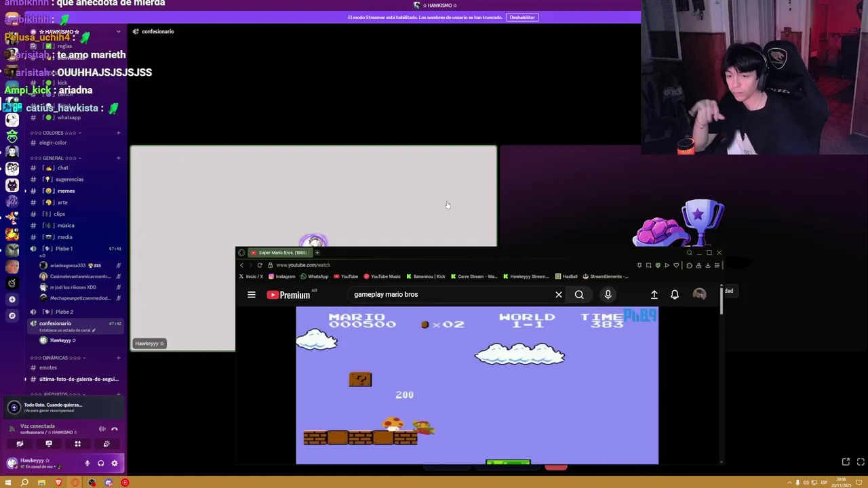The height and width of the screenshot is (488, 868).
Task: Search with voice microphone button
Action: point(608,295)
